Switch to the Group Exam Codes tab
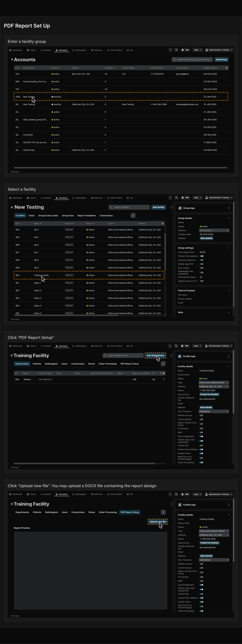Viewport: 242px width, 644px height. (x=48, y=215)
